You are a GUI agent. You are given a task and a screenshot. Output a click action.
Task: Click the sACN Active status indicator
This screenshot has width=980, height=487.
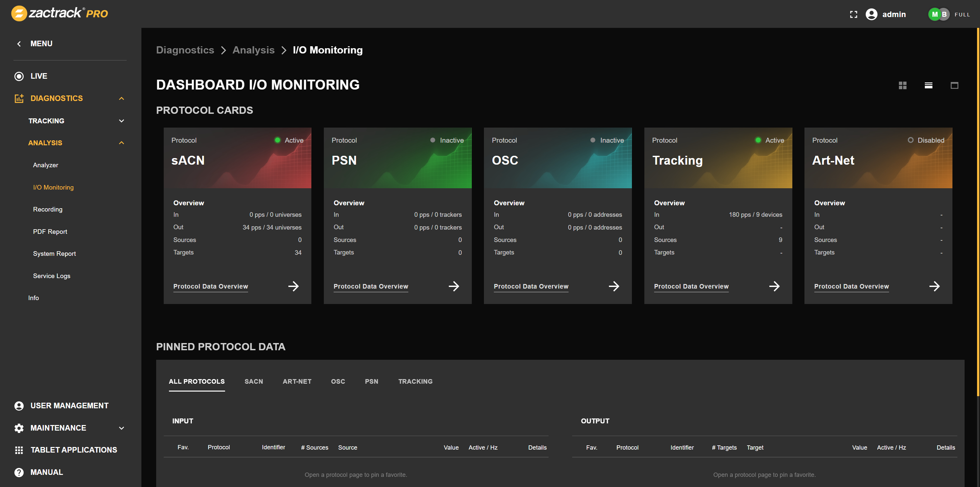pyautogui.click(x=278, y=140)
